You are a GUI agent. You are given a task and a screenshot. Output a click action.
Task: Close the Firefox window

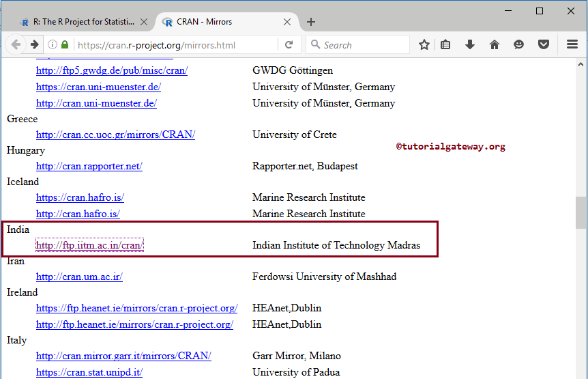pos(571,11)
